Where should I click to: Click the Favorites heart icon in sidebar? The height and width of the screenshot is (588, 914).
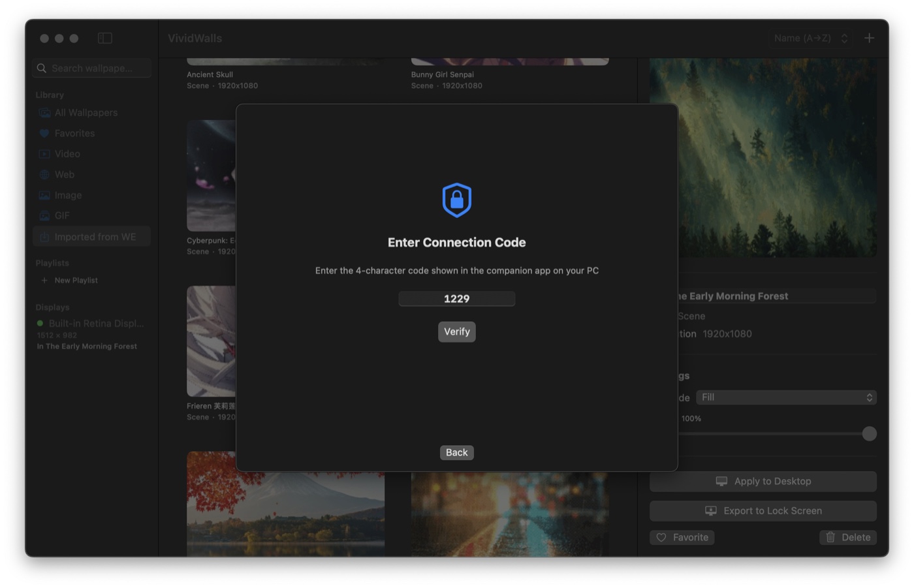click(x=44, y=133)
